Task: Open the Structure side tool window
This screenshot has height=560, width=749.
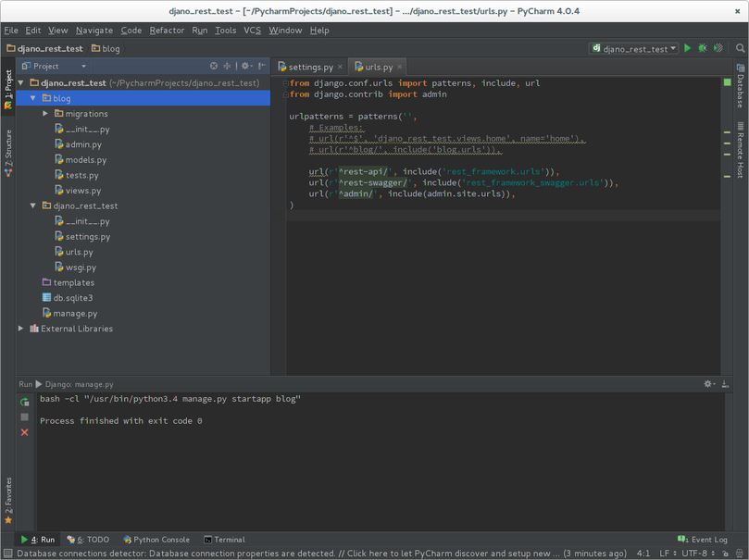Action: tap(8, 153)
